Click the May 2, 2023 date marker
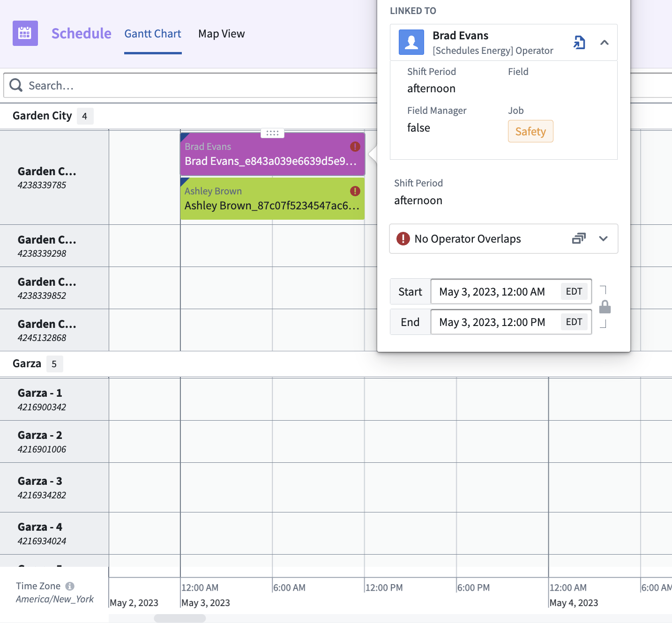672x623 pixels. 134,603
